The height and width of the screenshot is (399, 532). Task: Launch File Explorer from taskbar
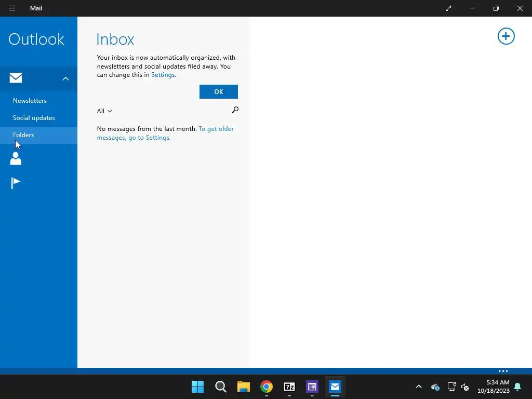pyautogui.click(x=243, y=387)
